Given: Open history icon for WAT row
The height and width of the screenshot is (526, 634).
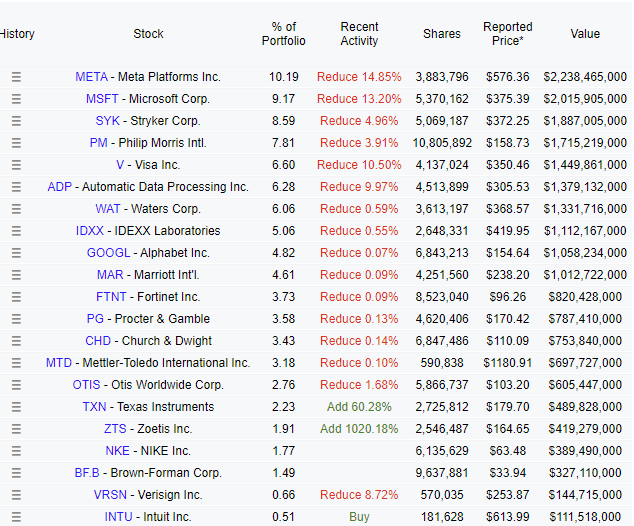Looking at the screenshot, I should (16, 209).
